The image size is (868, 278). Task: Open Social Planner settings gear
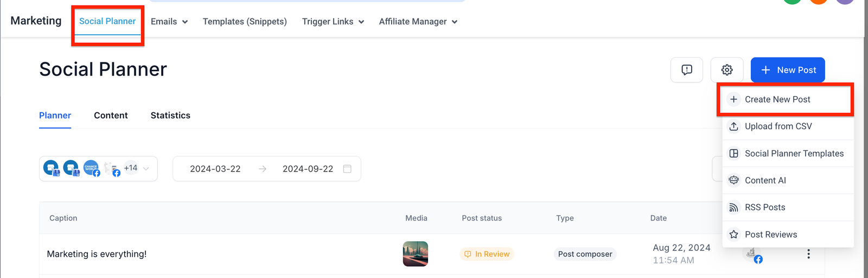727,70
